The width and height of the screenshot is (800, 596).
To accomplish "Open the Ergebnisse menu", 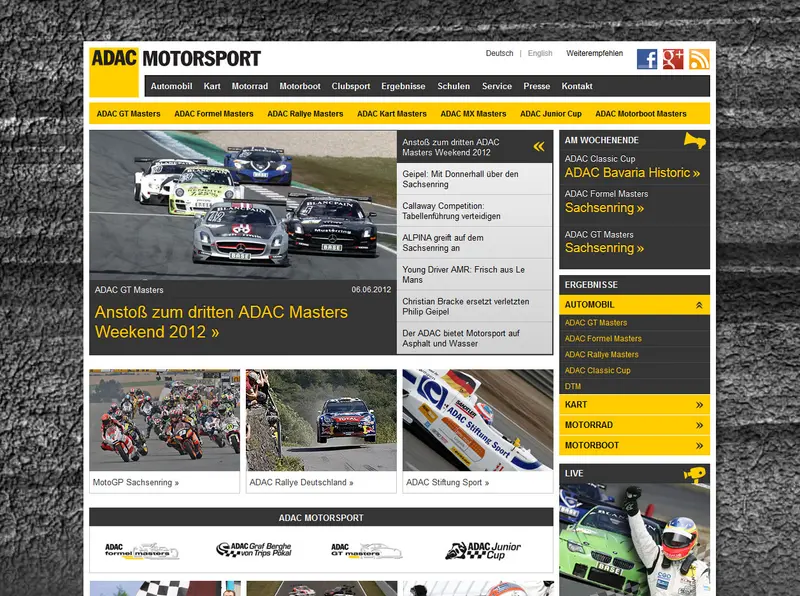I will pyautogui.click(x=403, y=86).
